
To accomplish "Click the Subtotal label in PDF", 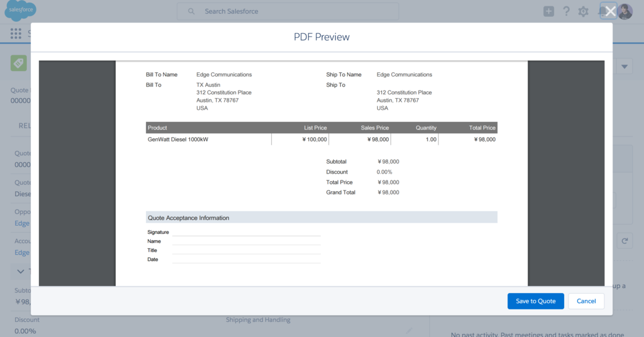I will [x=336, y=162].
